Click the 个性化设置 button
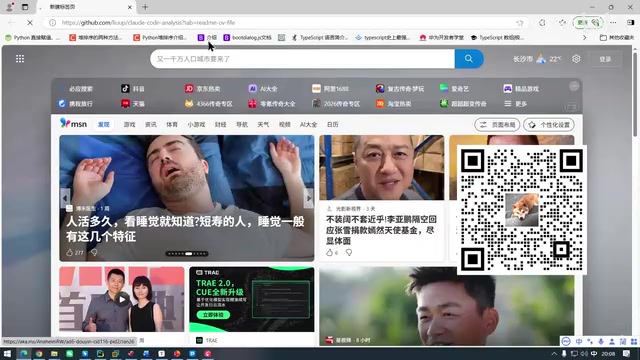 click(x=549, y=125)
